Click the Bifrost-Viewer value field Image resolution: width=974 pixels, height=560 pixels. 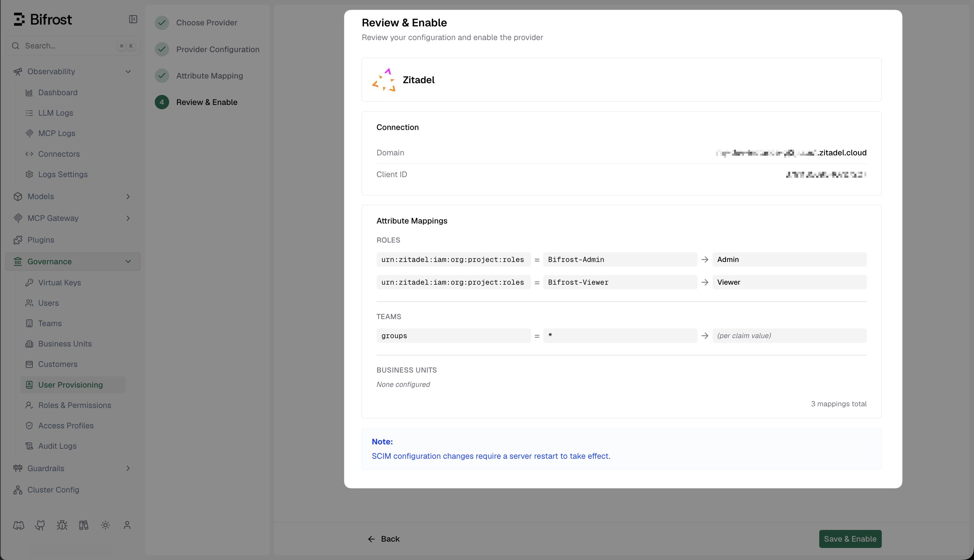click(620, 282)
